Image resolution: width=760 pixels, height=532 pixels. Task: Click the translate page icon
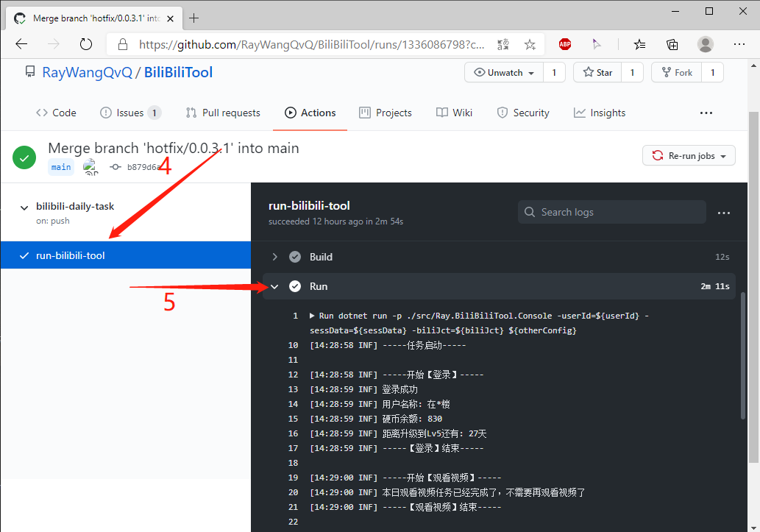pyautogui.click(x=503, y=44)
